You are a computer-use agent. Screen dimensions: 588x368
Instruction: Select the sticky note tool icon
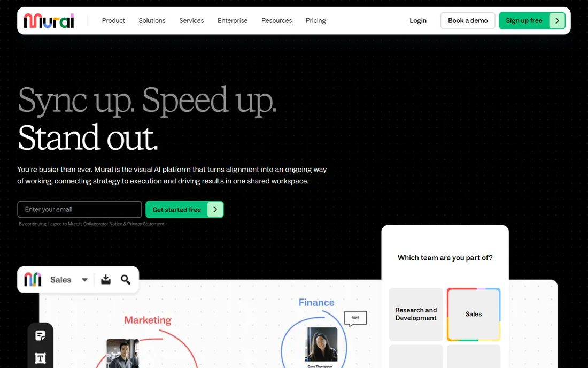(41, 335)
